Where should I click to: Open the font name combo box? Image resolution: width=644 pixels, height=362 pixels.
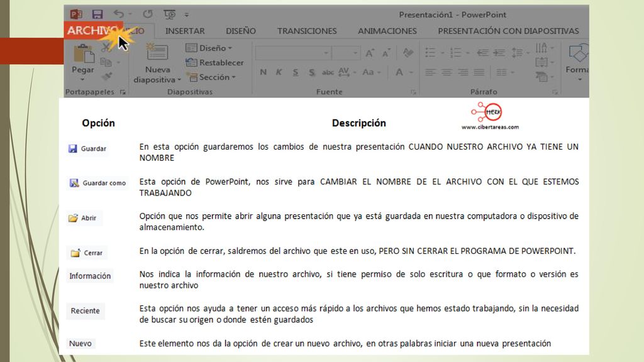[x=293, y=53]
